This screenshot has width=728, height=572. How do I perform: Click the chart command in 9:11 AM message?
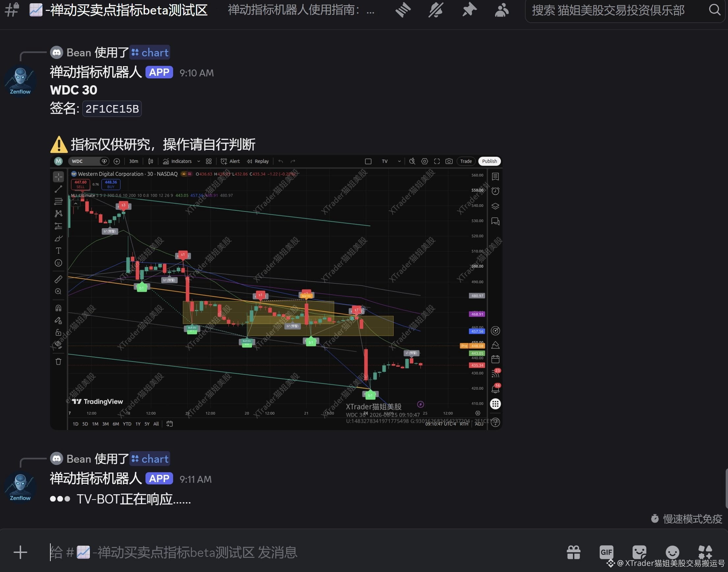[x=150, y=459]
